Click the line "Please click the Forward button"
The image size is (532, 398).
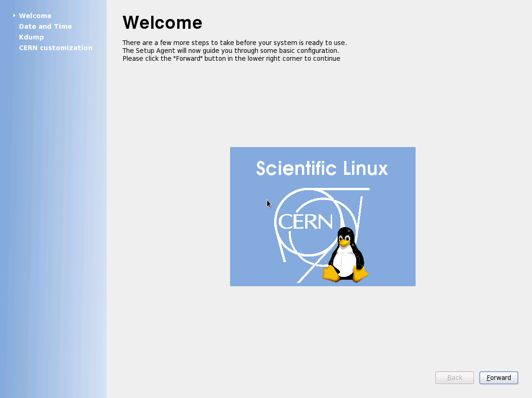(231, 58)
